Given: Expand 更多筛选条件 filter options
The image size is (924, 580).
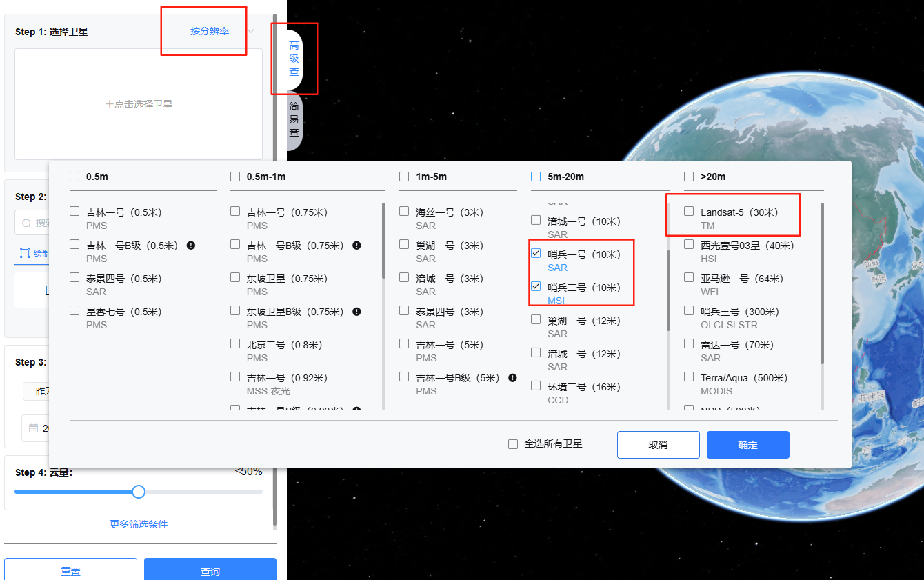Looking at the screenshot, I should pyautogui.click(x=139, y=524).
